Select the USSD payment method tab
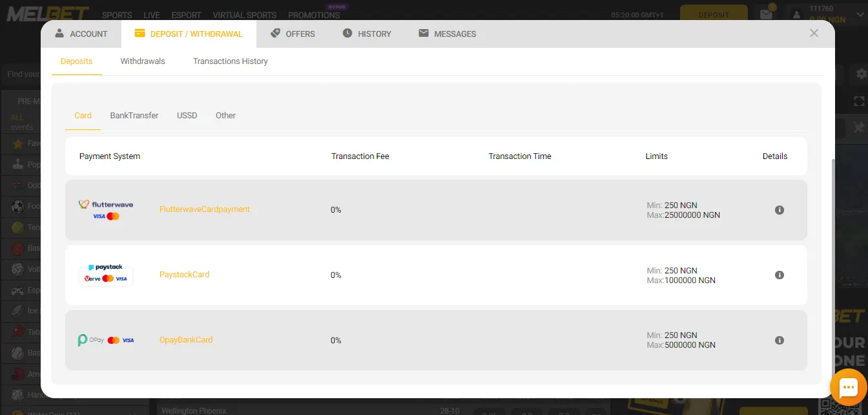The image size is (868, 415). pos(187,116)
